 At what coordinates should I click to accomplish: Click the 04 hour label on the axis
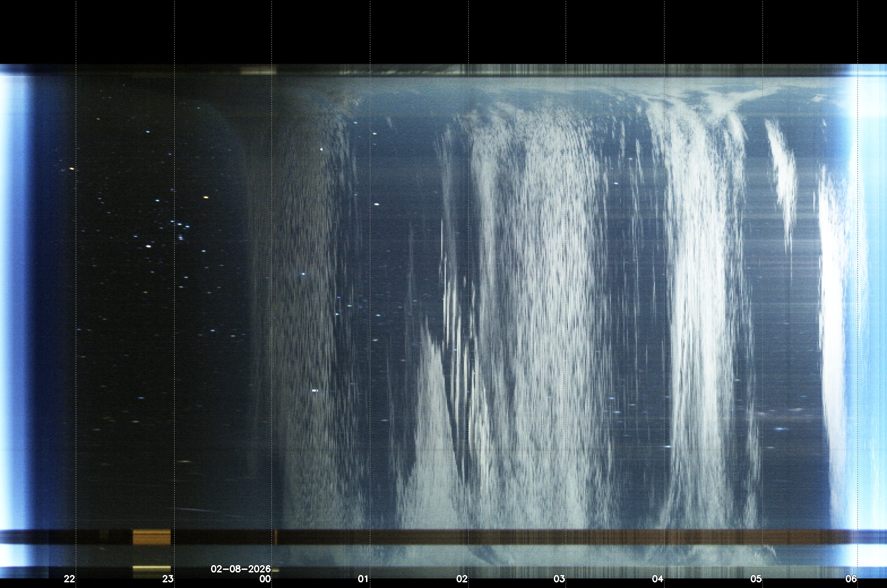pyautogui.click(x=657, y=579)
